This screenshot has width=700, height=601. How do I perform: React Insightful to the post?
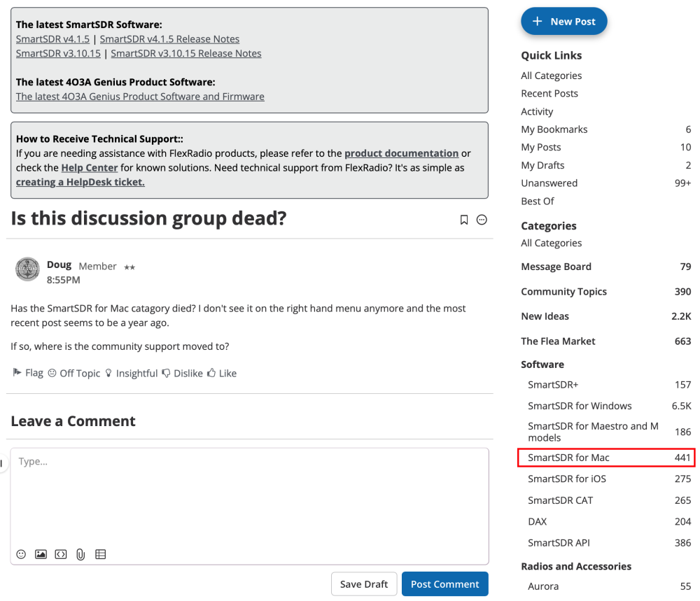pos(132,373)
